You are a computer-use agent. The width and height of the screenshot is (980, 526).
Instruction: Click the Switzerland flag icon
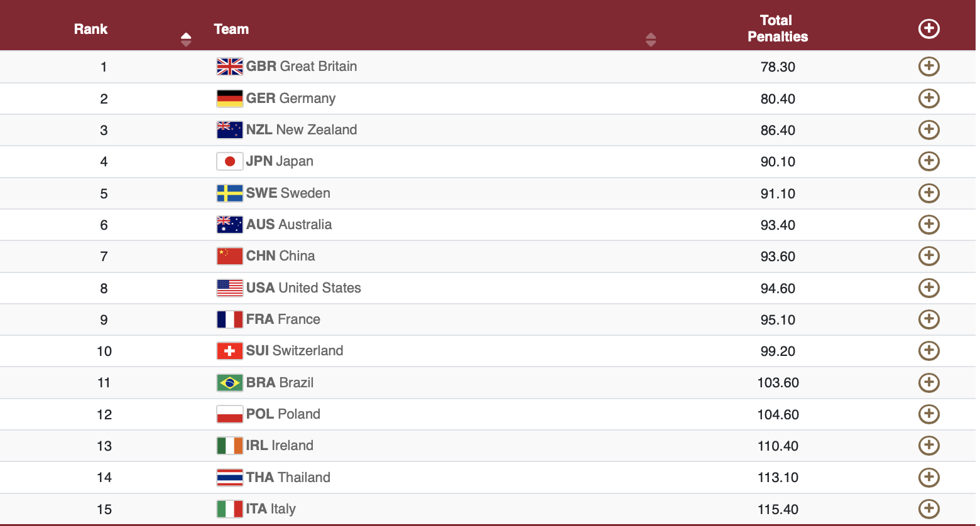pos(229,351)
